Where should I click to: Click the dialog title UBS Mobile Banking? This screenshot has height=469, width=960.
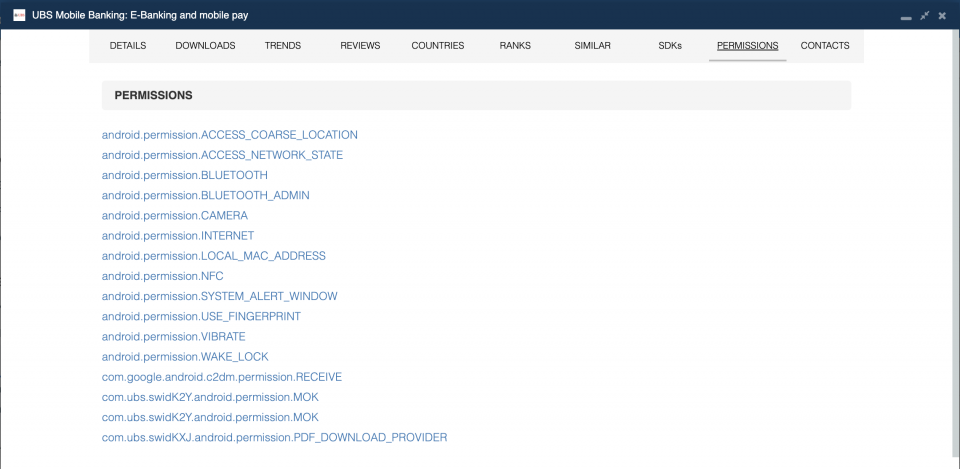pos(140,15)
